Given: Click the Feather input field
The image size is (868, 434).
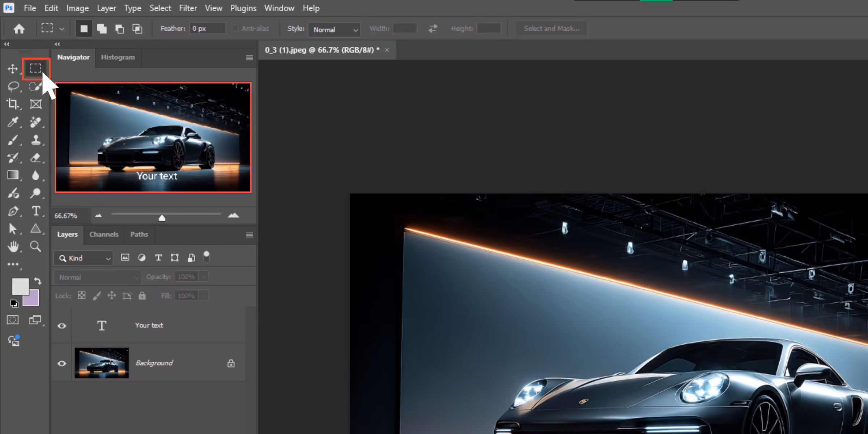Looking at the screenshot, I should click(x=207, y=28).
